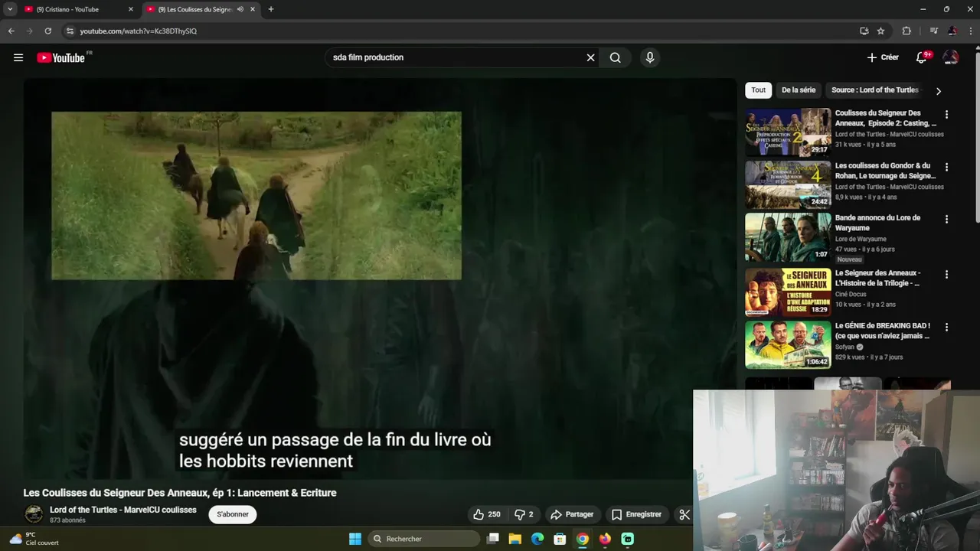
Task: Open thumbnail of Seigneur des Anneaux trilogie video
Action: pyautogui.click(x=788, y=292)
